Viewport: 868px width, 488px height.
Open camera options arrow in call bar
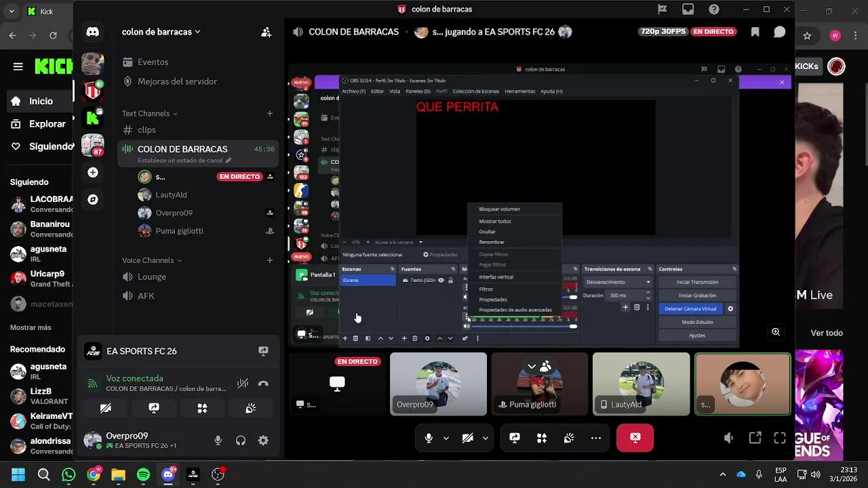click(486, 438)
